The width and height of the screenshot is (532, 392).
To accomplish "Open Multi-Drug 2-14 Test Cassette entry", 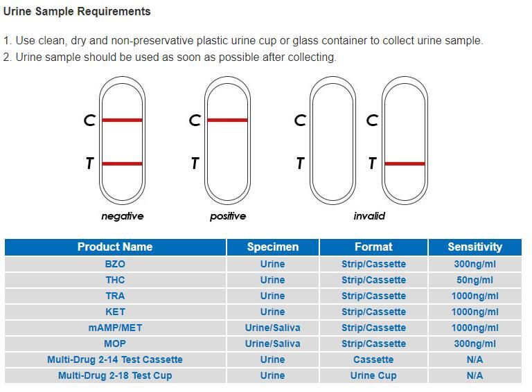I will 115,360.
